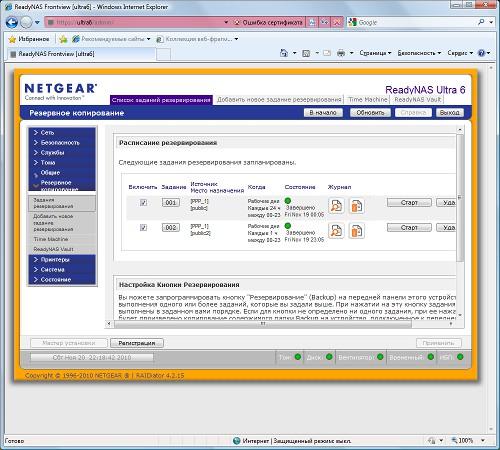
Task: Click the Обновить button
Action: pyautogui.click(x=370, y=113)
